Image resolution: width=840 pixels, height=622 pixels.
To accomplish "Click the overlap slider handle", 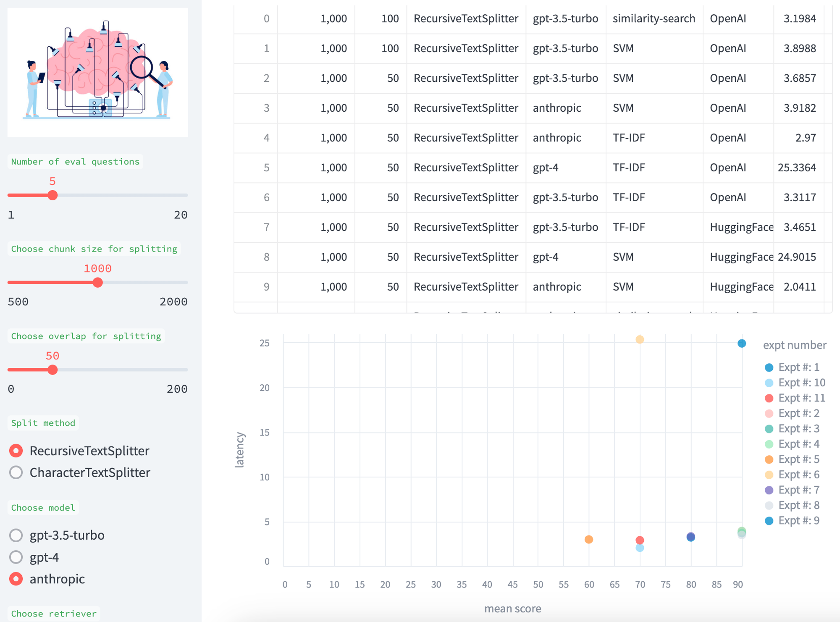I will point(52,370).
